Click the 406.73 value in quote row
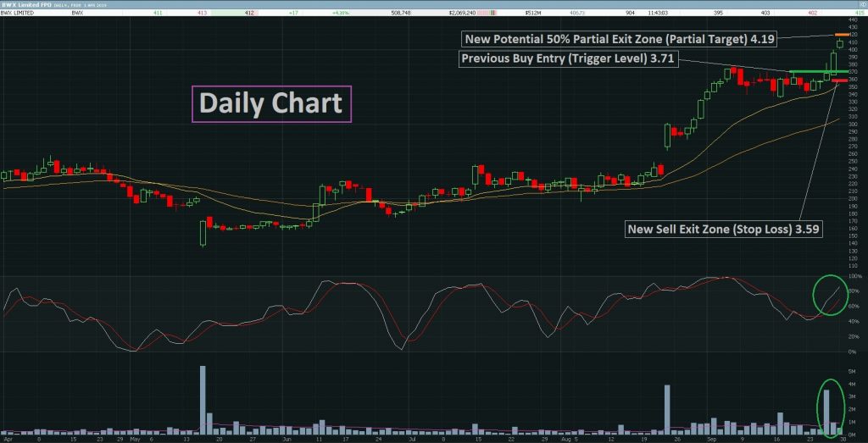 (x=578, y=12)
